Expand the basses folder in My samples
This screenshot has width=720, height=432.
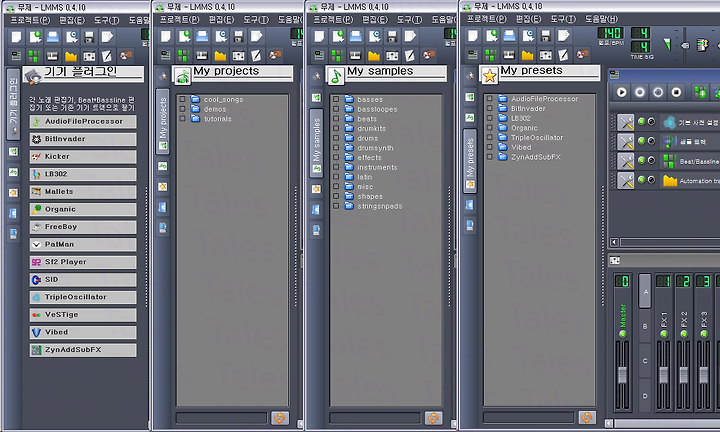click(x=336, y=99)
